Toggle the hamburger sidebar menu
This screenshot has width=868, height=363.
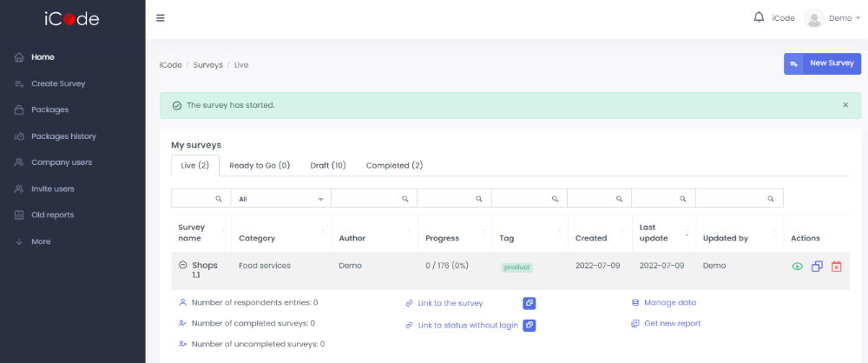click(x=160, y=18)
